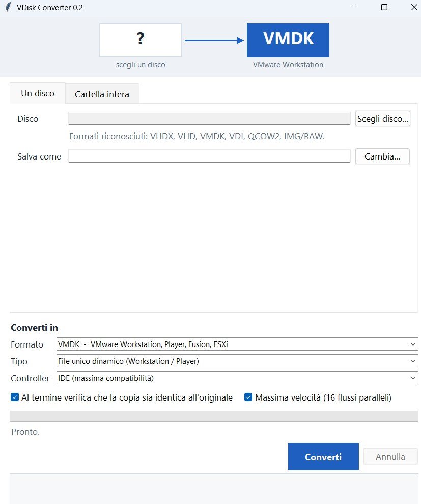Click the Annulla button
The height and width of the screenshot is (504, 421).
(x=390, y=457)
